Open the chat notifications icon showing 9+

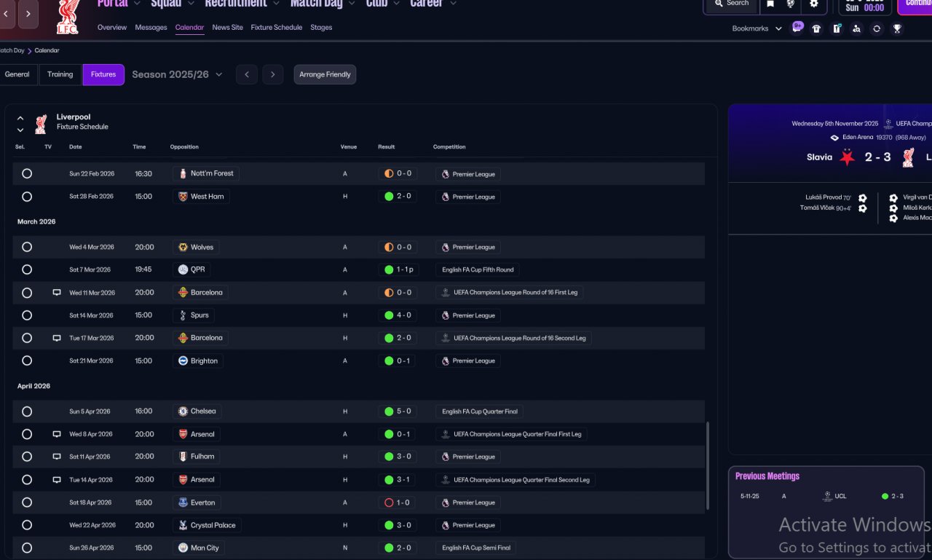click(797, 28)
